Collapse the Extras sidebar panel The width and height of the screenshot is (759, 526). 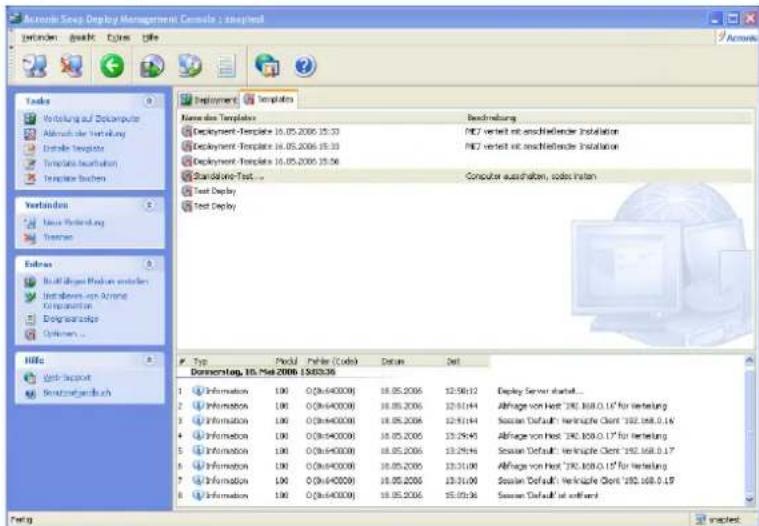(150, 264)
